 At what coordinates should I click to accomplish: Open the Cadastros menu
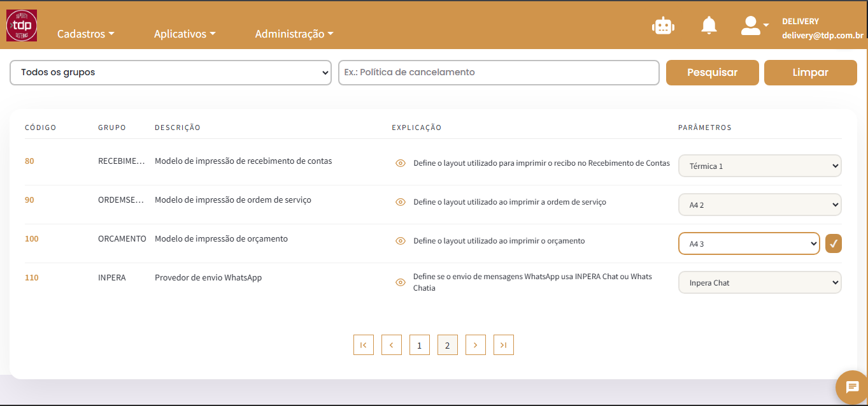[x=86, y=34]
